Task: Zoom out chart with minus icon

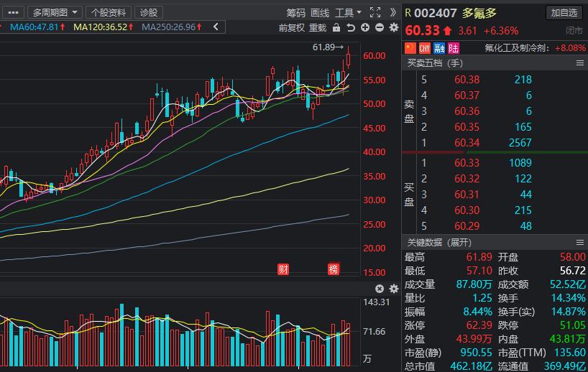Action: (x=379, y=27)
